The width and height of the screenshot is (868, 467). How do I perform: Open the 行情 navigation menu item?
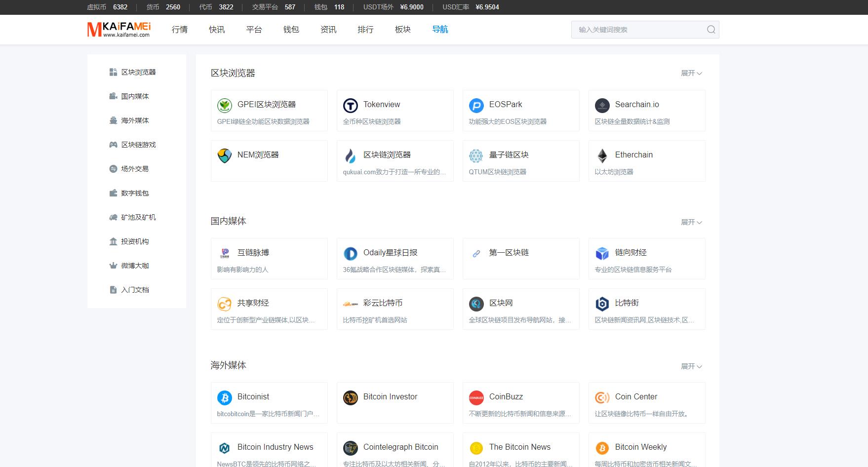click(180, 30)
